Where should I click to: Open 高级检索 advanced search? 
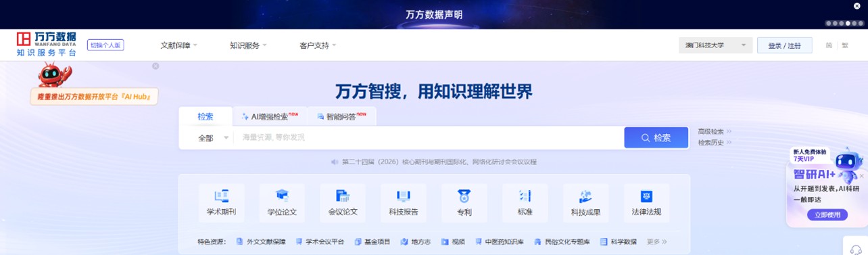pyautogui.click(x=715, y=131)
